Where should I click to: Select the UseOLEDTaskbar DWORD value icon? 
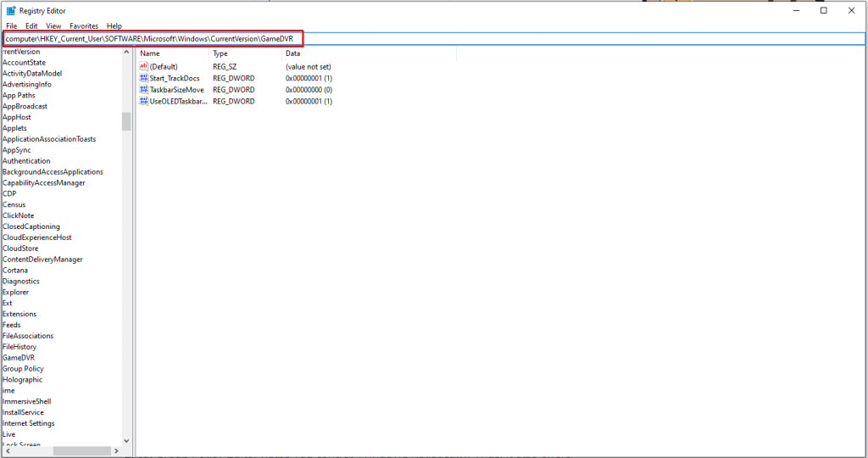144,101
